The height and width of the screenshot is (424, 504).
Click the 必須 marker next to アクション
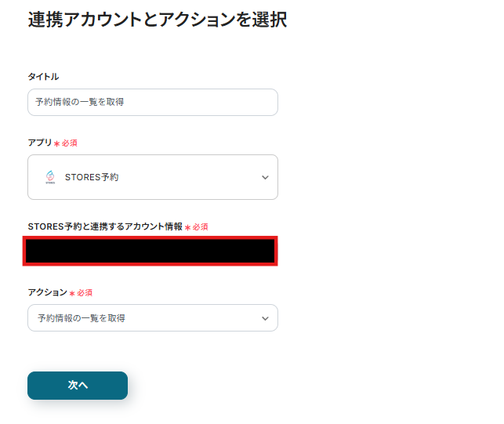(x=85, y=293)
